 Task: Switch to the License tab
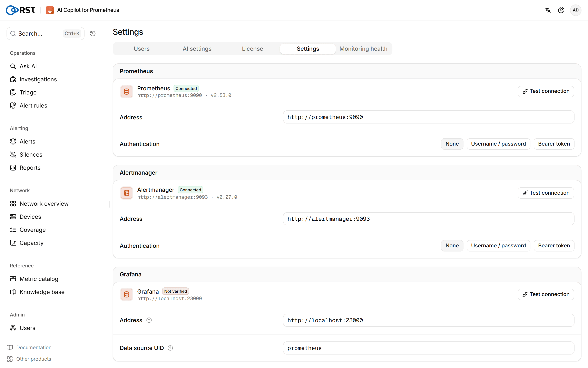point(252,49)
